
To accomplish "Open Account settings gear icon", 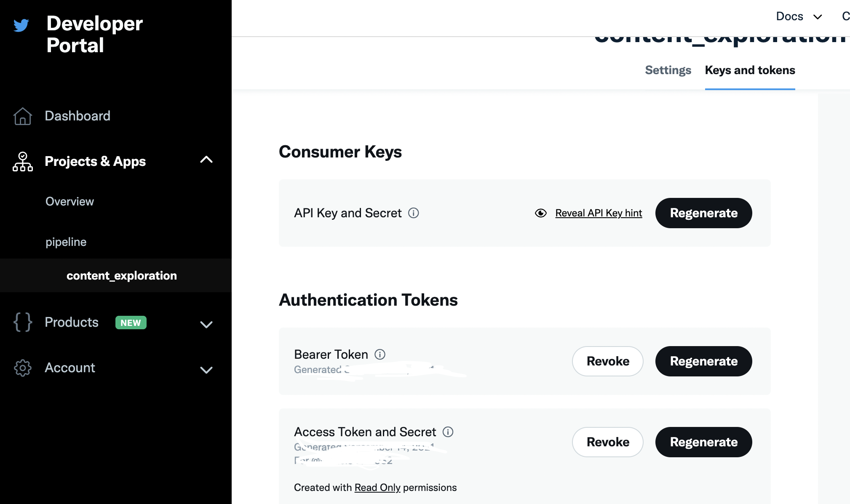I will point(23,368).
